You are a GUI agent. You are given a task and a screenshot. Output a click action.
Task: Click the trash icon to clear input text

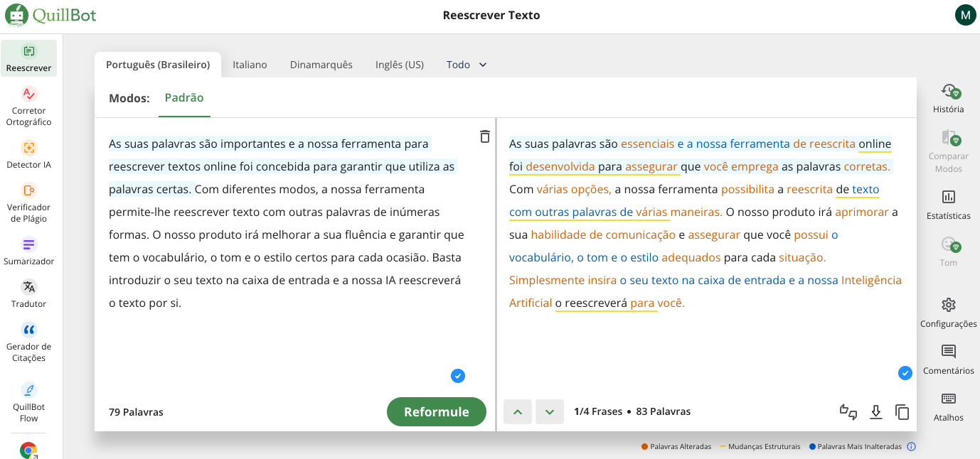[x=484, y=136]
